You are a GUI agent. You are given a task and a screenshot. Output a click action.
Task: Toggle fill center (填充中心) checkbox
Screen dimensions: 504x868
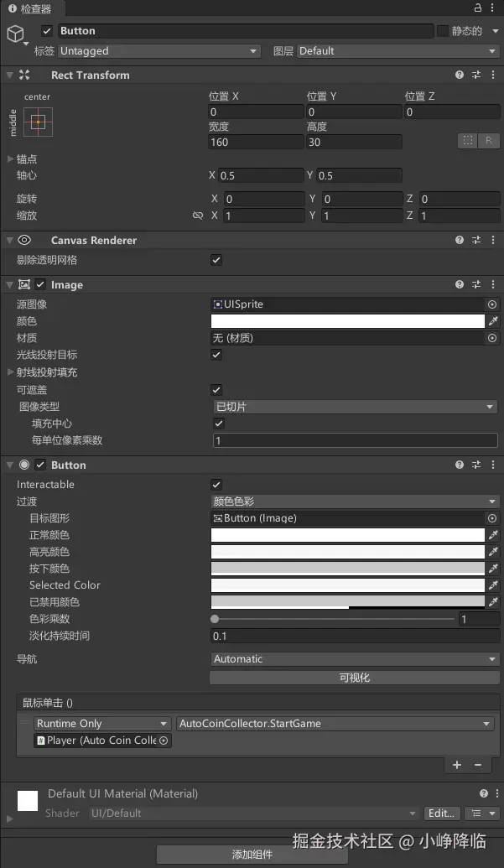(x=219, y=424)
